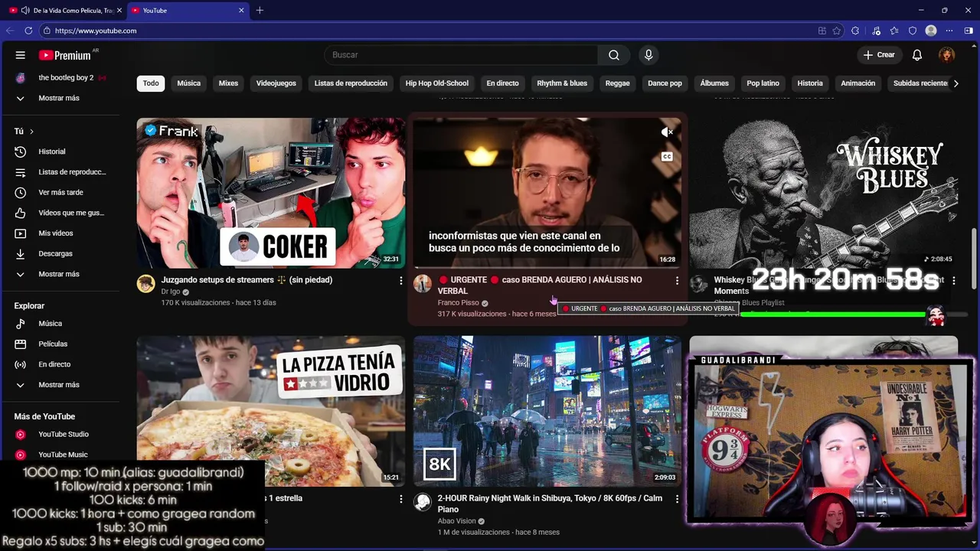Click the Brenda Aguero análisis video title

coord(540,285)
